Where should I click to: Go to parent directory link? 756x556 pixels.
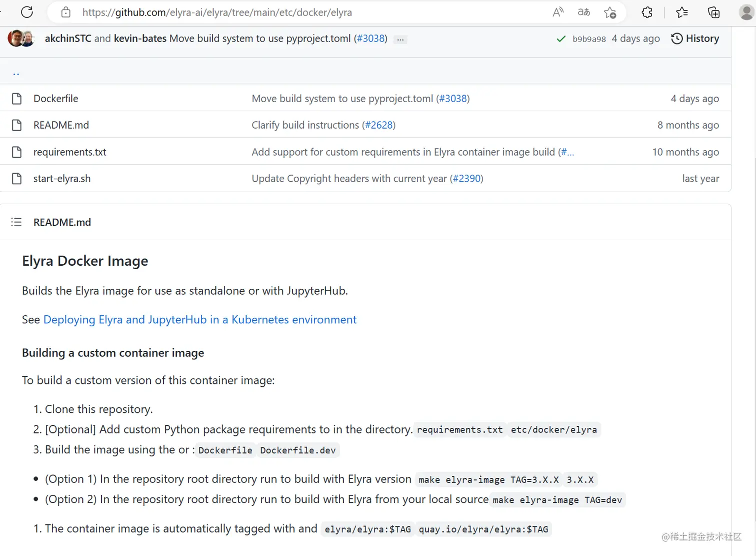[16, 73]
